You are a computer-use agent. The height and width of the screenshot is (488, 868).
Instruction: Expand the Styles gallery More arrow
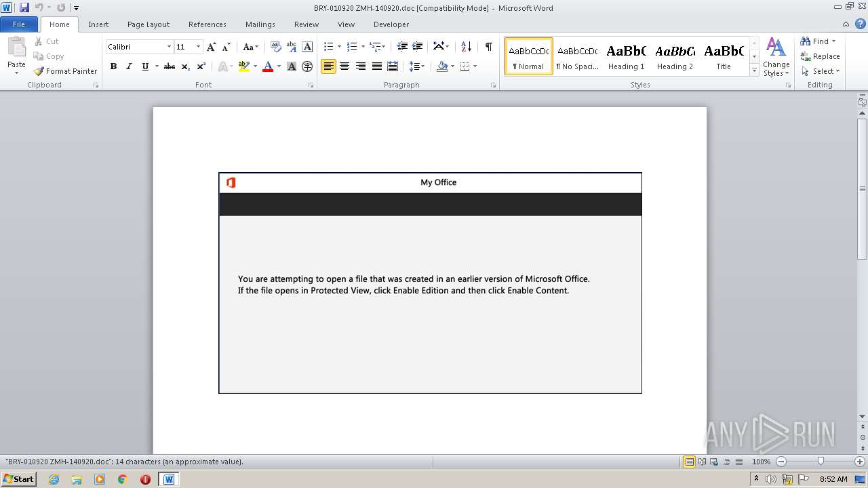click(x=754, y=70)
